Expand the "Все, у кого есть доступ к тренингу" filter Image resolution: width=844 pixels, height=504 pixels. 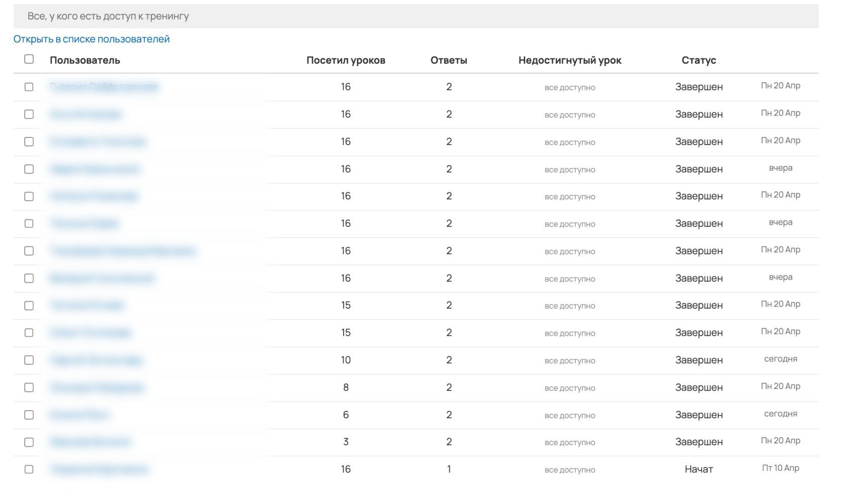tap(416, 16)
